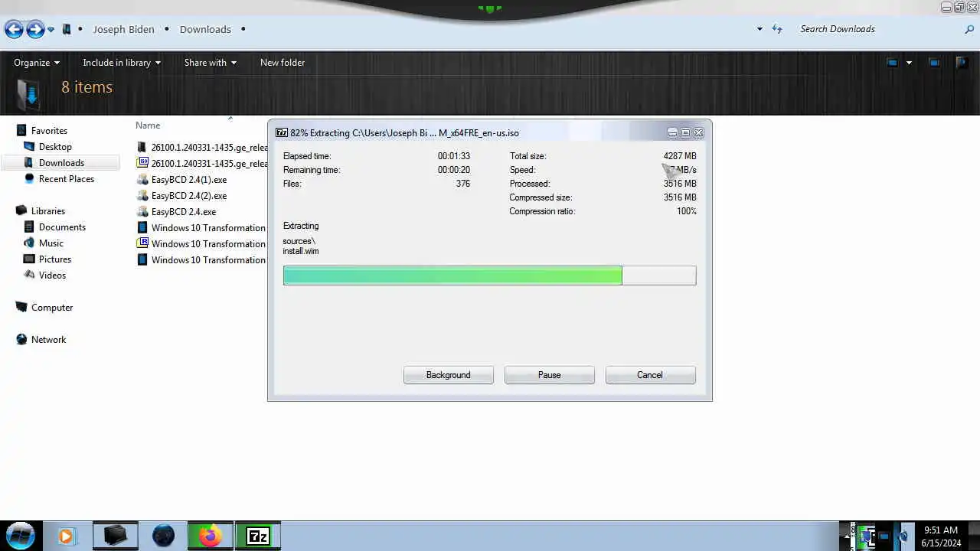Select Joseph Biden in the address path
The image size is (980, 551).
pyautogui.click(x=123, y=29)
